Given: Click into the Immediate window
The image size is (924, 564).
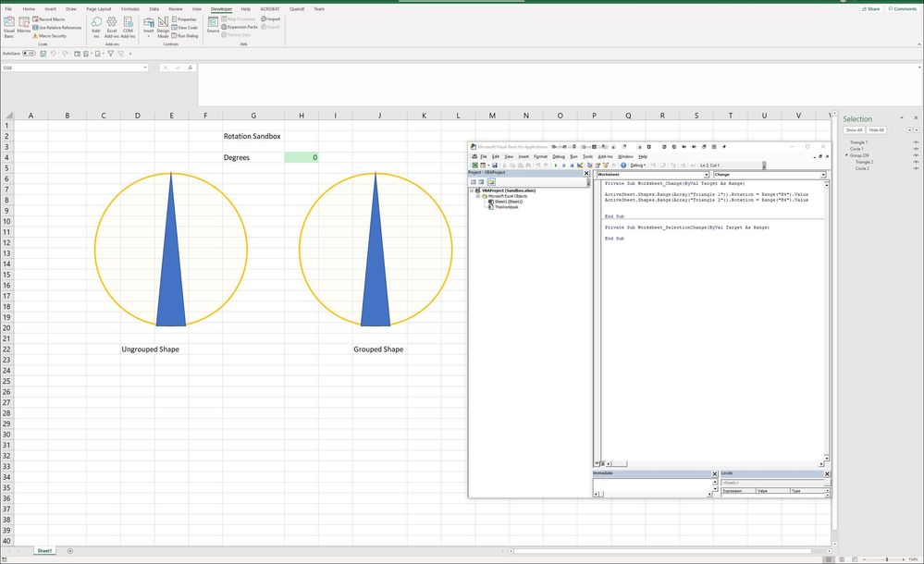Looking at the screenshot, I should [x=652, y=486].
